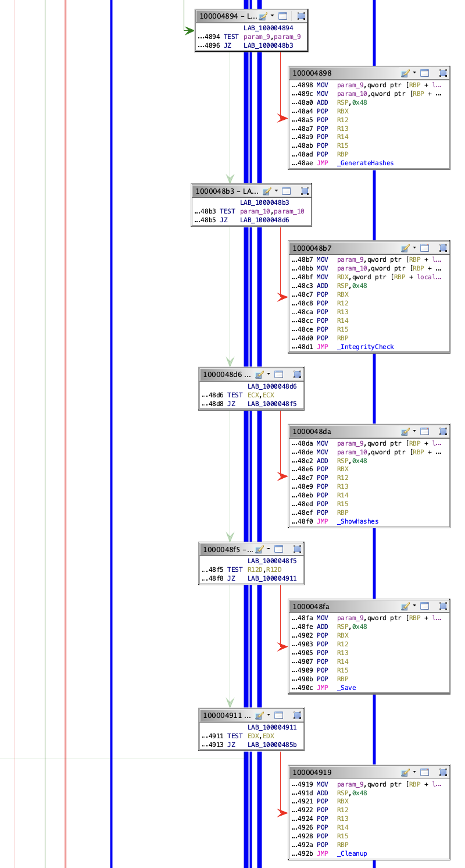Select the 100004898 block title bar
Viewport: 465px width, 868px height.
pyautogui.click(x=369, y=73)
